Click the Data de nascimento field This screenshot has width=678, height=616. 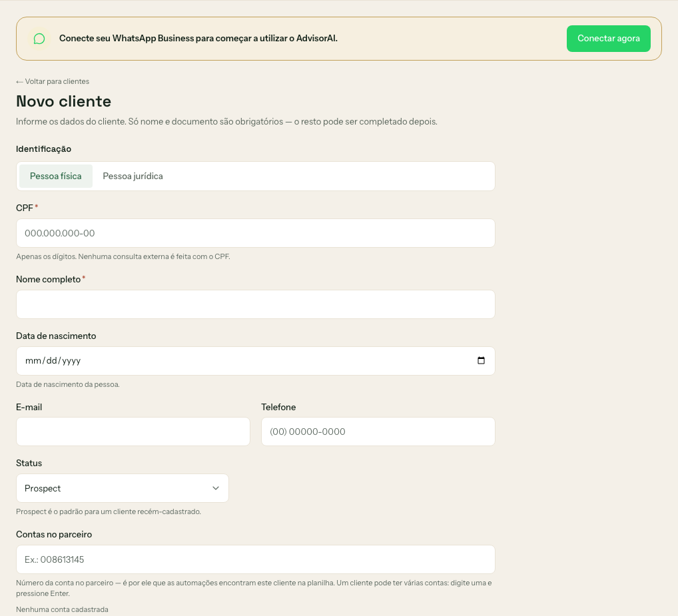click(256, 361)
